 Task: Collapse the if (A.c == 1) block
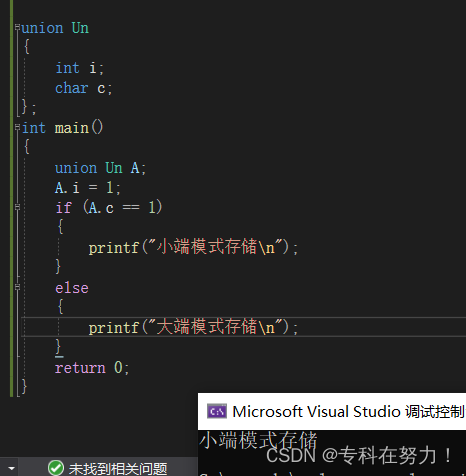point(17,207)
